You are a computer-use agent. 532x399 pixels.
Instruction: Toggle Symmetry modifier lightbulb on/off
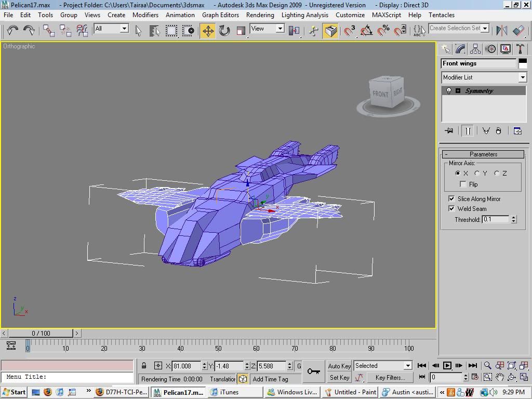coord(449,90)
